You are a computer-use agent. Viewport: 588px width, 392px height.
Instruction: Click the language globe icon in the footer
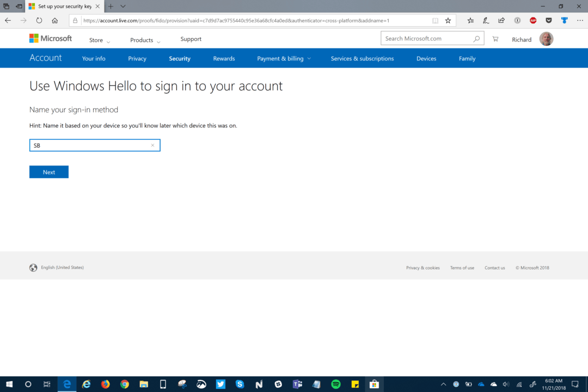pos(33,267)
